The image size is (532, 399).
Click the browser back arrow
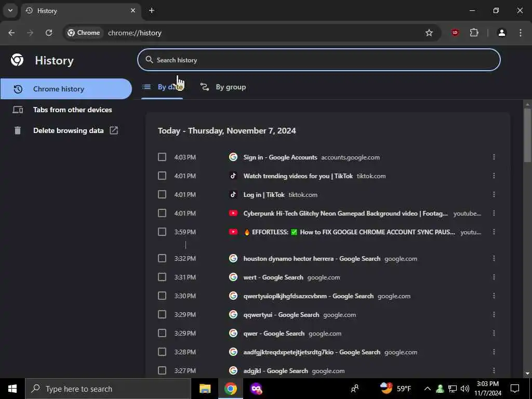coord(11,33)
